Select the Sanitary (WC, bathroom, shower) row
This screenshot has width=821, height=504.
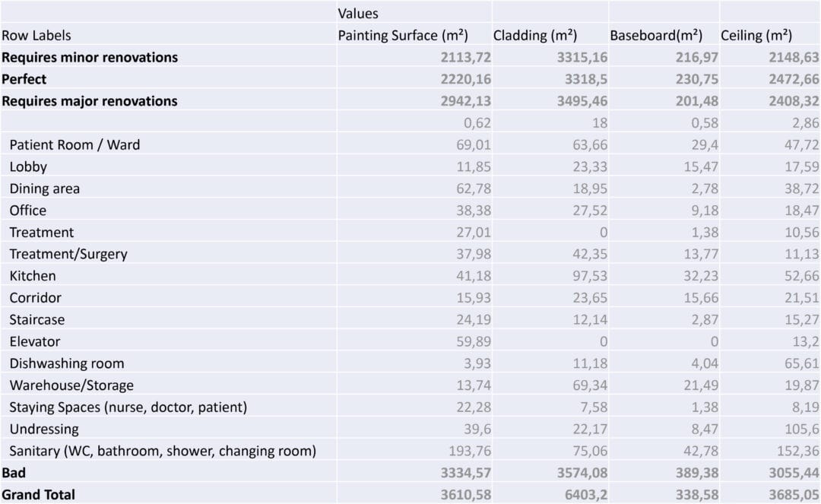point(410,451)
